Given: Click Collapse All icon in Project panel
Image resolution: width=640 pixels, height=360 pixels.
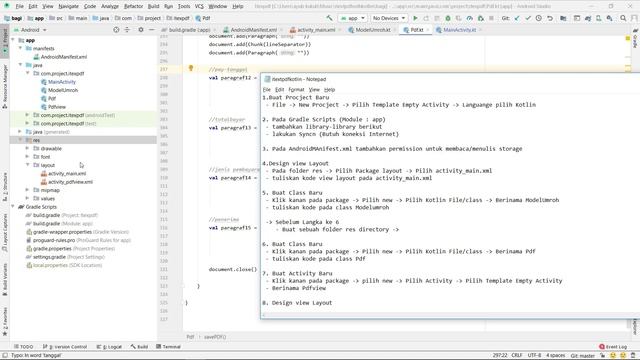Looking at the screenshot, I should pos(127,30).
